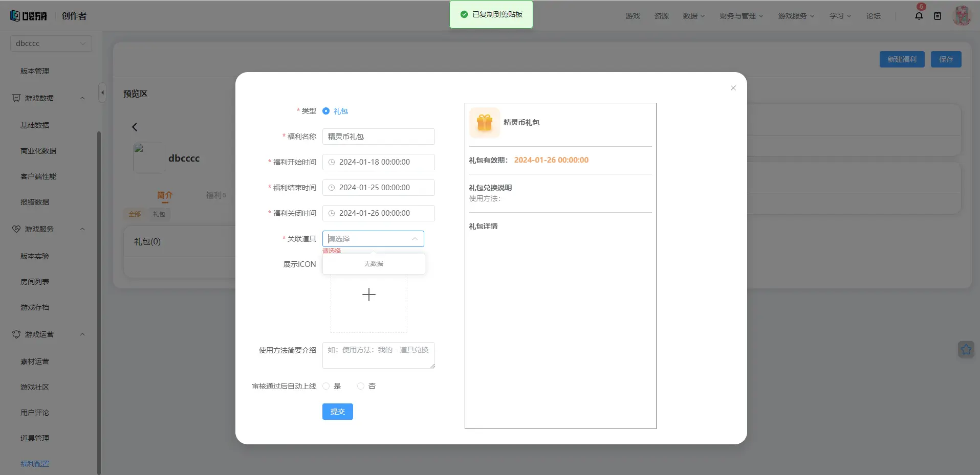
Task: Open 游戏存档 in sidebar
Action: (x=35, y=307)
